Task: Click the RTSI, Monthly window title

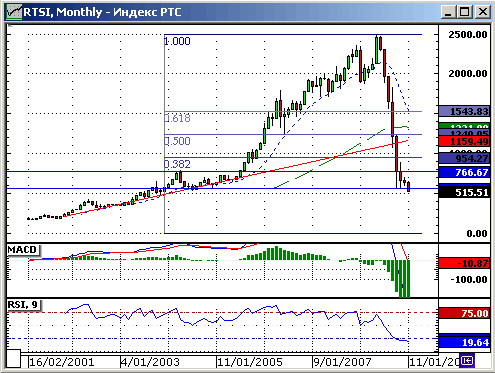Action: (103, 12)
